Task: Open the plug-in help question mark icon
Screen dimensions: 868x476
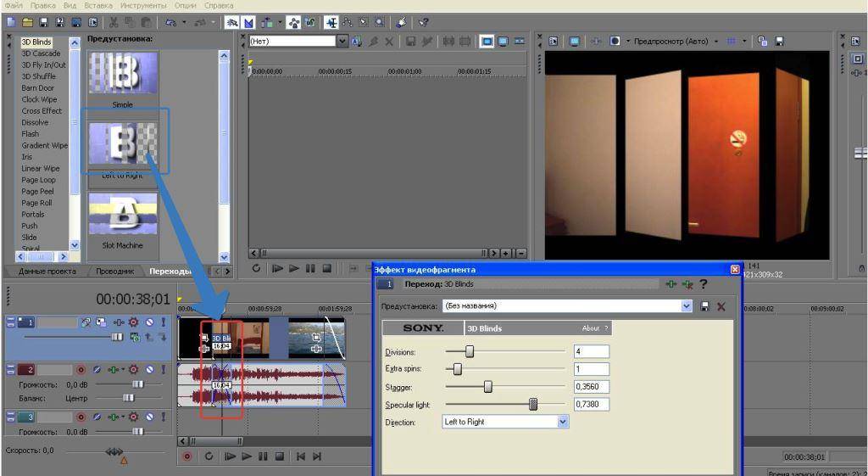Action: pos(703,284)
